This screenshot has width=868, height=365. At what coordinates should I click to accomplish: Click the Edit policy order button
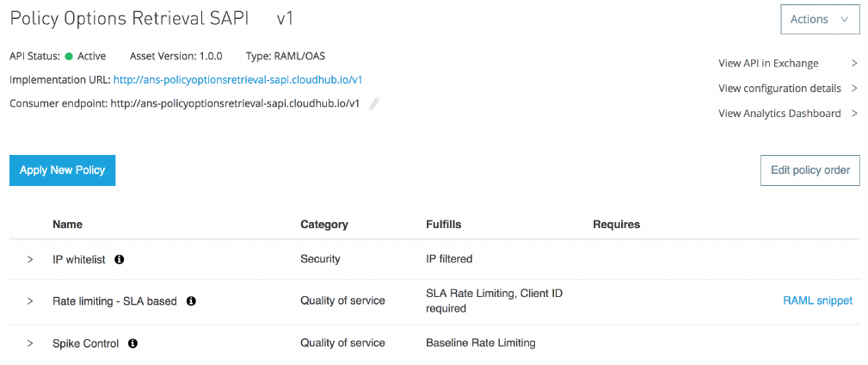[x=810, y=170]
